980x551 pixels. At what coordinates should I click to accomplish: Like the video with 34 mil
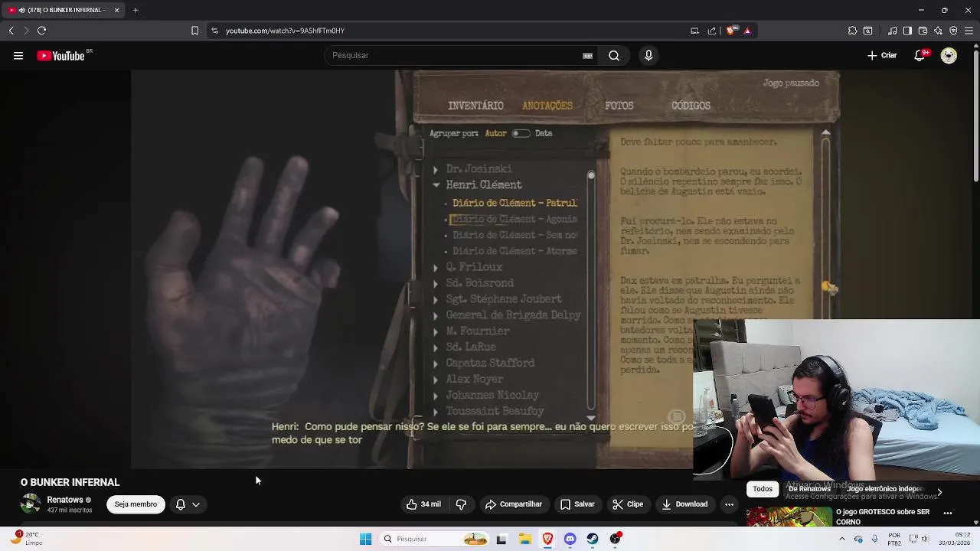coord(423,504)
